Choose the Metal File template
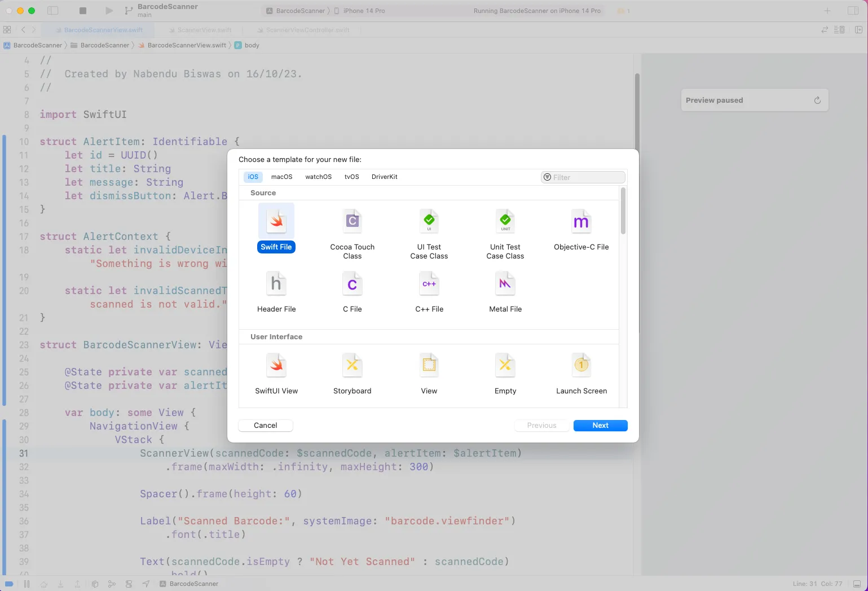The height and width of the screenshot is (591, 868). [505, 292]
